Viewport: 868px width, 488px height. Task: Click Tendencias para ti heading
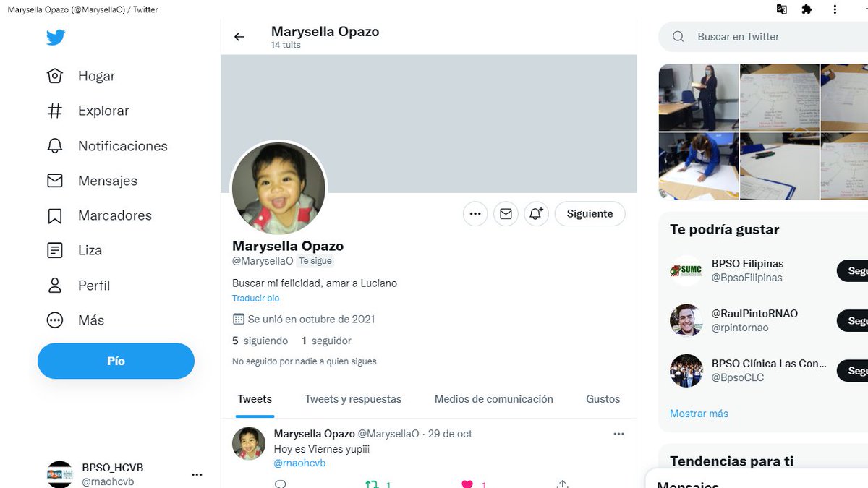[x=731, y=461]
